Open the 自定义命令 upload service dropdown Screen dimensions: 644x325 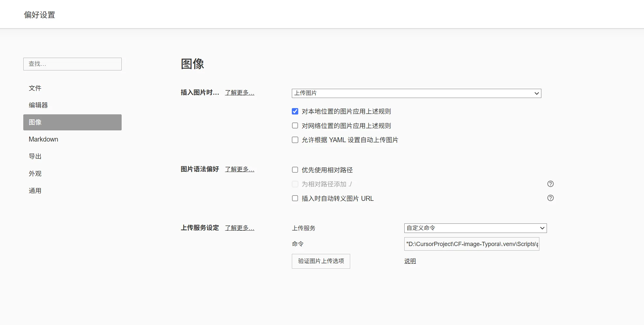click(475, 228)
